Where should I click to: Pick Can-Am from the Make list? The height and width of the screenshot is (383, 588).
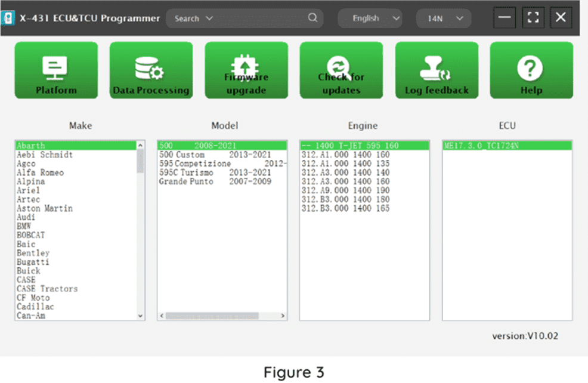[x=76, y=316]
